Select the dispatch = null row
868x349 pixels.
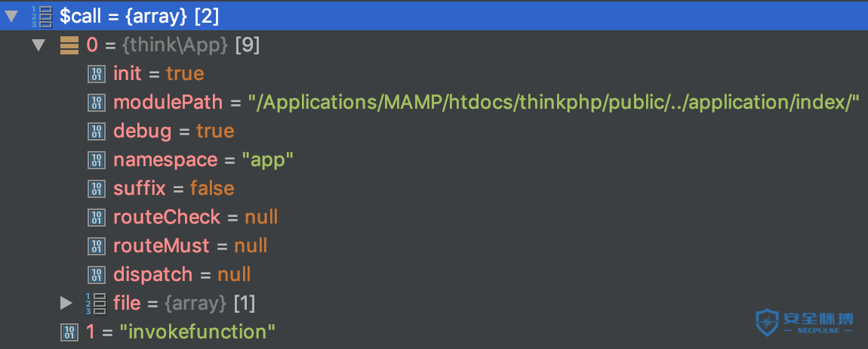pos(434,274)
